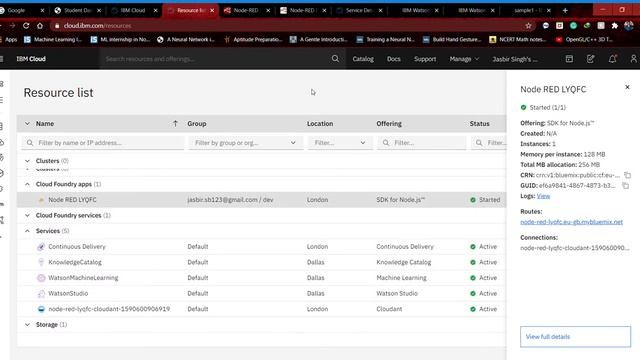Open the Continuous Delivery service entry

coord(77,247)
